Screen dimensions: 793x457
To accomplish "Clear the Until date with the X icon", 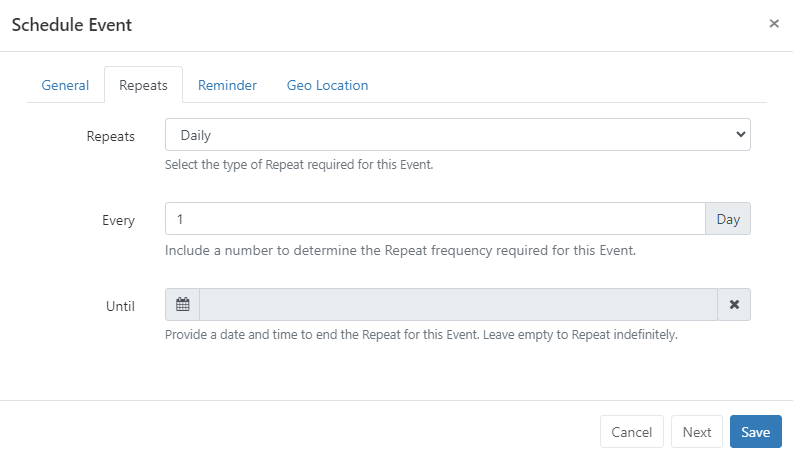I will point(734,305).
